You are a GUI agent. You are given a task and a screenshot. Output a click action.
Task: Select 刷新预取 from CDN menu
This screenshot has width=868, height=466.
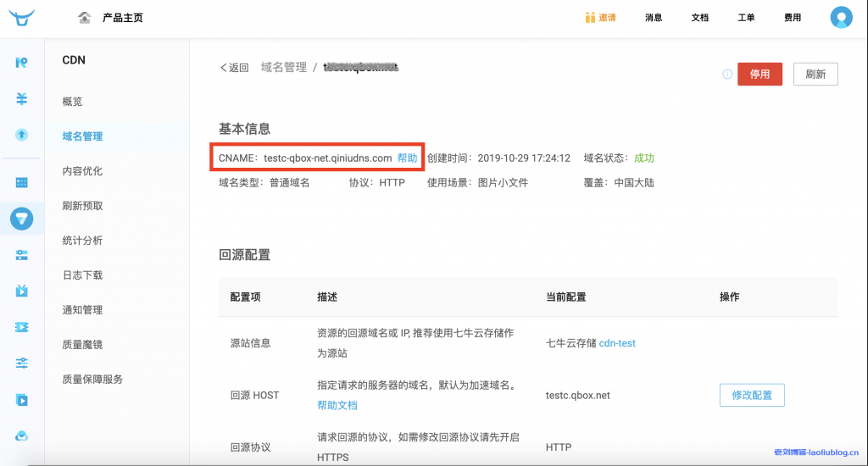82,206
